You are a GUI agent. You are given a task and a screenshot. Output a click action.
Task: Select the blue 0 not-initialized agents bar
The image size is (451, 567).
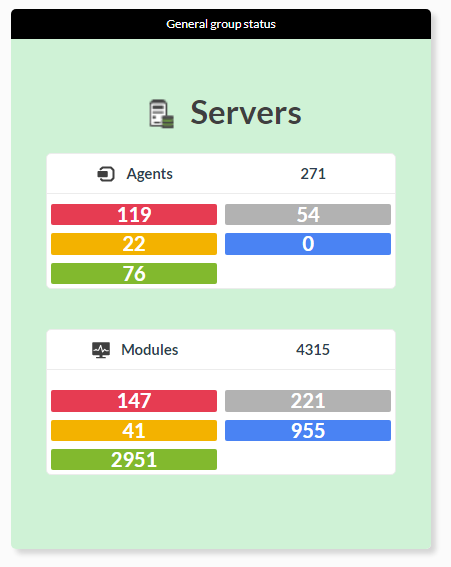click(x=308, y=244)
